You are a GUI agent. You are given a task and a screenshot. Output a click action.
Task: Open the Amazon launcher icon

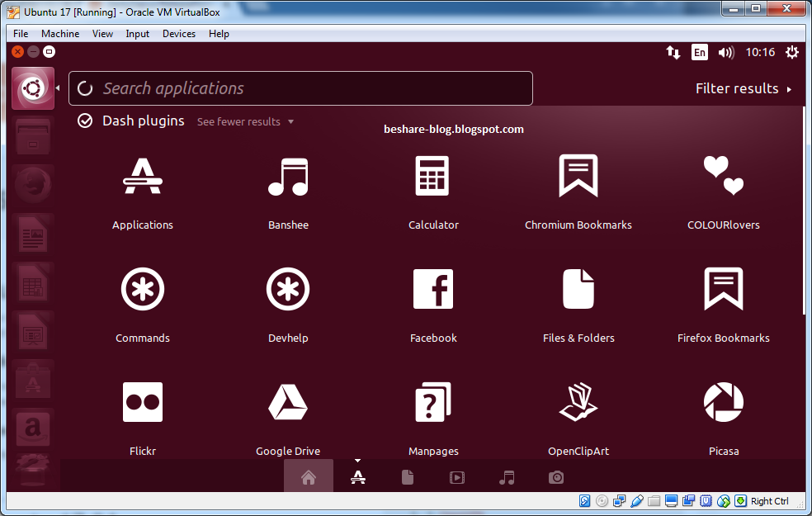[33, 429]
